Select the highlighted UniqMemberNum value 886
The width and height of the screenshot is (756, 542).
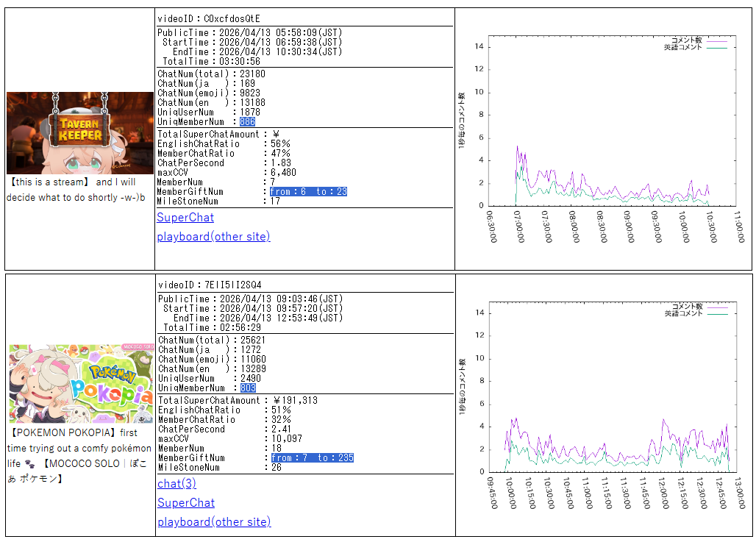(247, 122)
